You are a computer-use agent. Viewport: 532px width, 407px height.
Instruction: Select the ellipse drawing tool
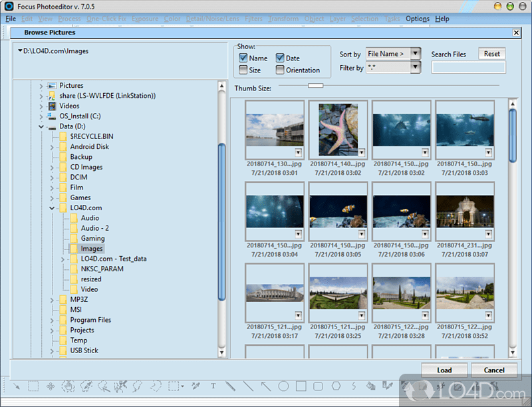point(285,386)
